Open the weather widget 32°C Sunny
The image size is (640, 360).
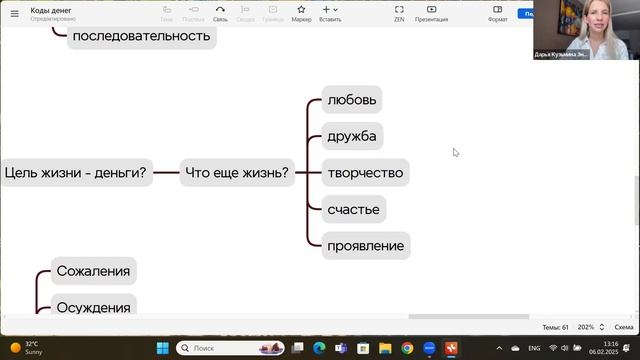tap(26, 348)
